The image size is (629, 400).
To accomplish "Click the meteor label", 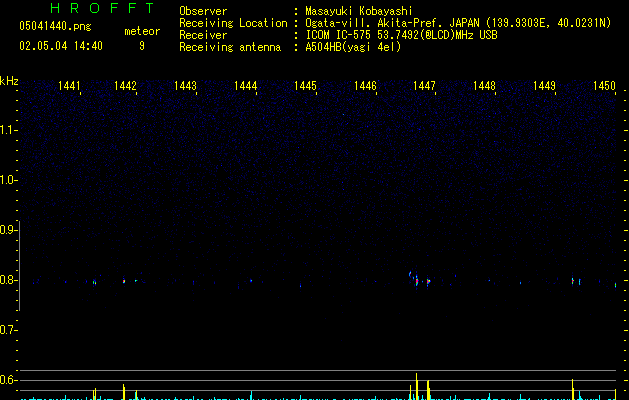I will click(x=142, y=31).
